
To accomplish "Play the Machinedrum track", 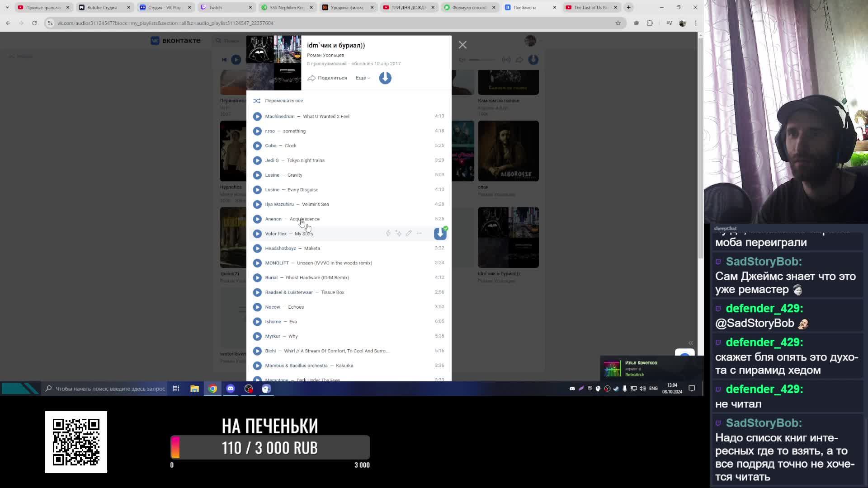I will [x=257, y=117].
